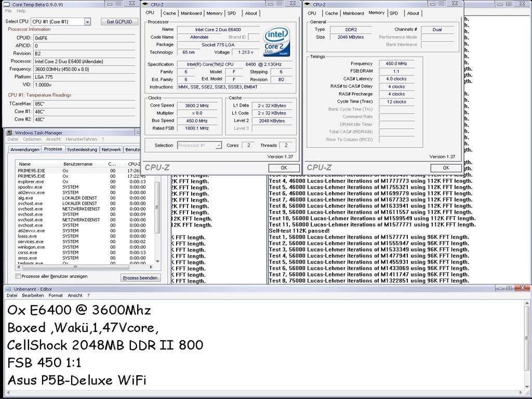
Task: Switch to Cache tab in first CPU-Z
Action: coord(169,13)
